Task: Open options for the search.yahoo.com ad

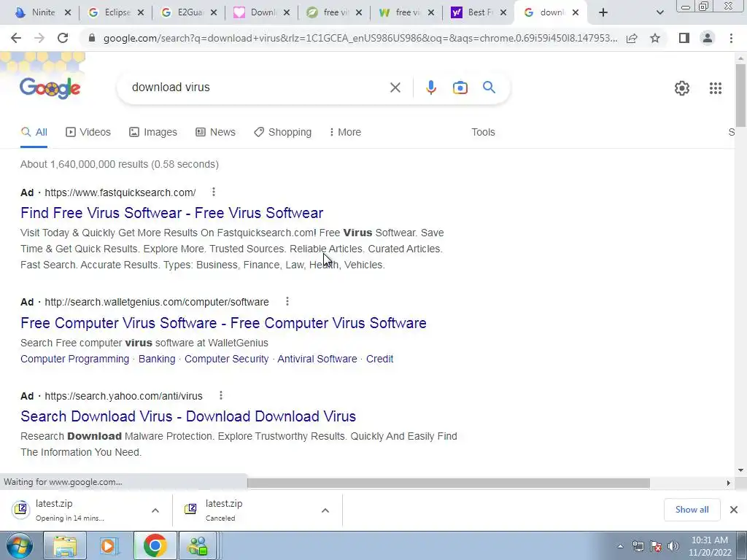Action: [x=220, y=396]
